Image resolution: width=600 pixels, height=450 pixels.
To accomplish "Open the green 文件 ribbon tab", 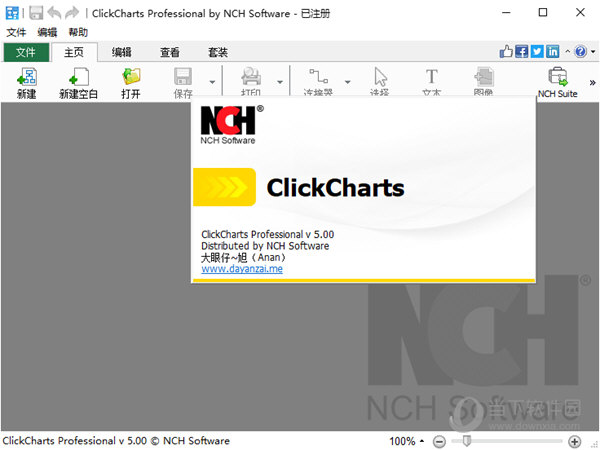I will (26, 52).
